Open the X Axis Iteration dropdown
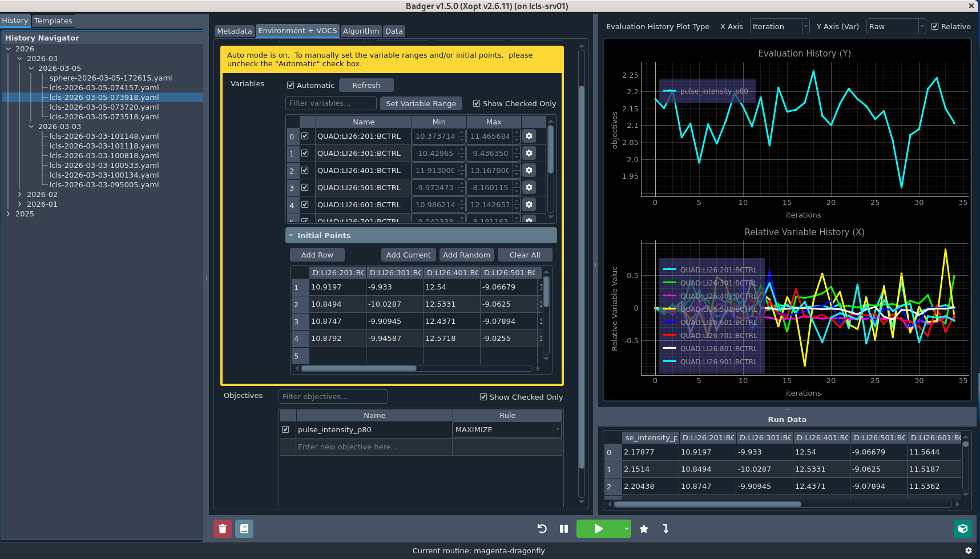This screenshot has width=980, height=559. [779, 27]
